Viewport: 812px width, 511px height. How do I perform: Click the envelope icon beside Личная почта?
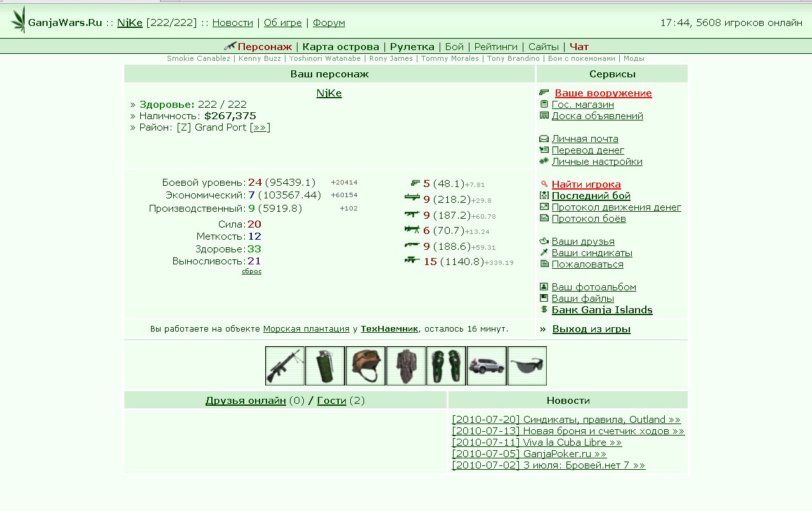click(x=544, y=138)
